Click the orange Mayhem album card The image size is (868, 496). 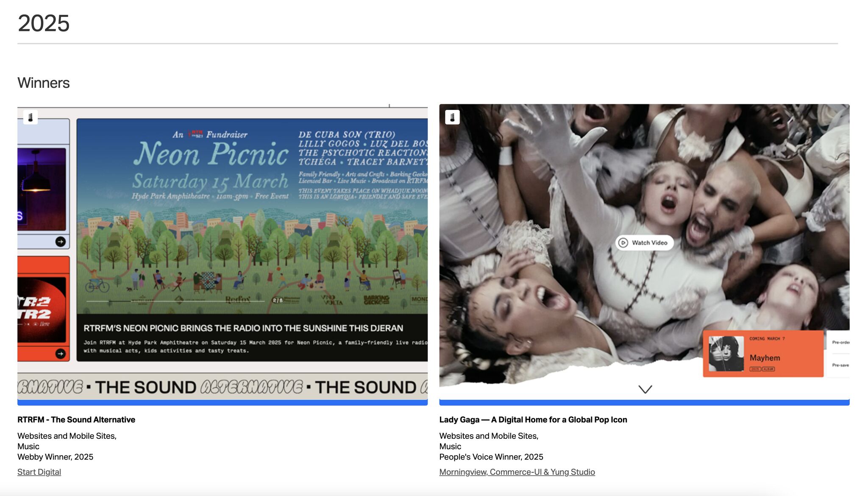pyautogui.click(x=763, y=354)
